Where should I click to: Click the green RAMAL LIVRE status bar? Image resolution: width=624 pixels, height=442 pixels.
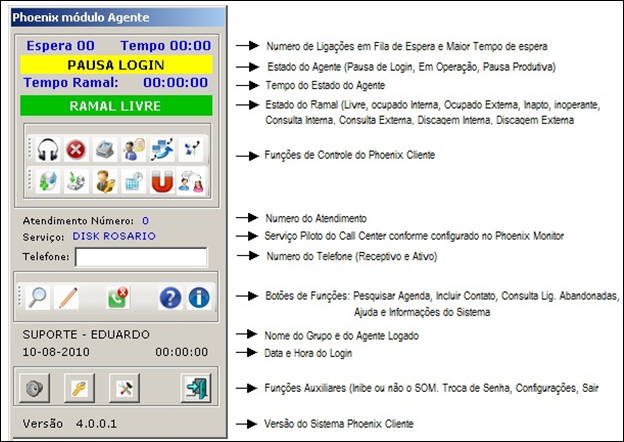point(116,106)
